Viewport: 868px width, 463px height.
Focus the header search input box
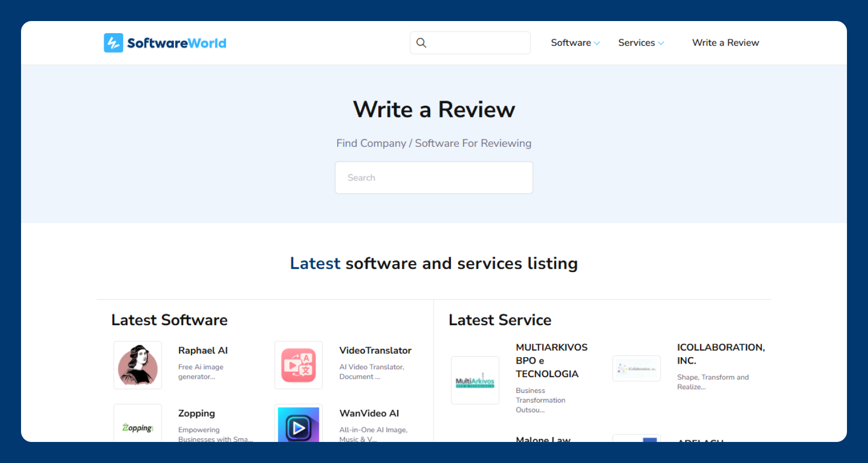pos(479,43)
